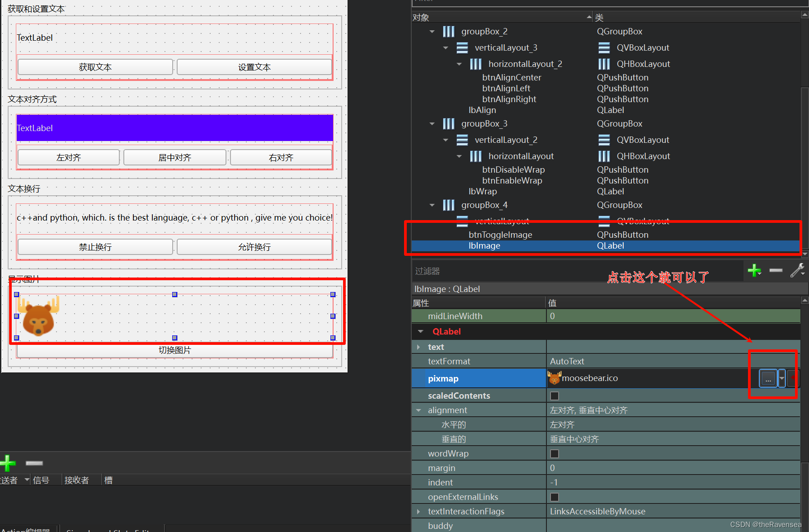809x532 pixels.
Task: Click the 左对齐 button on form
Action: click(69, 158)
